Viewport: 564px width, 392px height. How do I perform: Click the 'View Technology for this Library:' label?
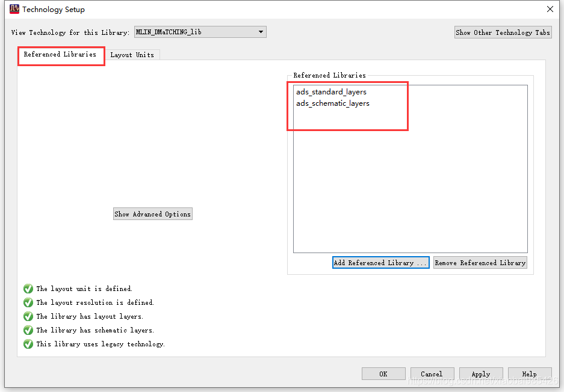pos(70,32)
